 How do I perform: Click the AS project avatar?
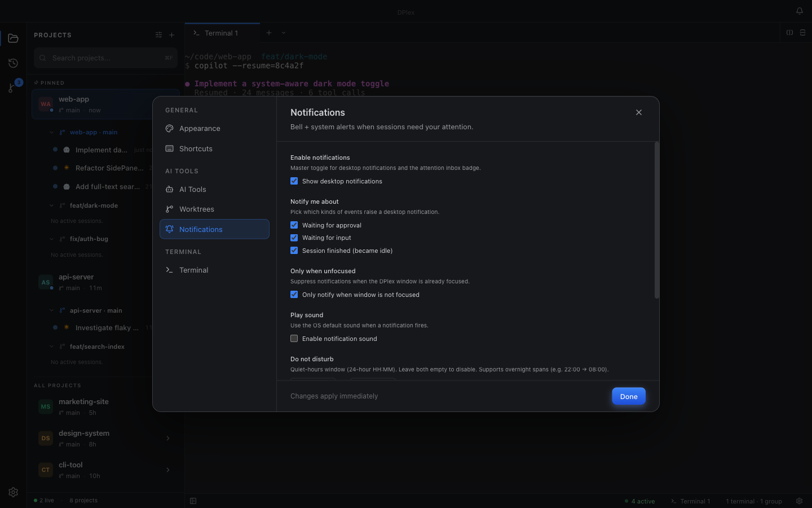pyautogui.click(x=46, y=282)
